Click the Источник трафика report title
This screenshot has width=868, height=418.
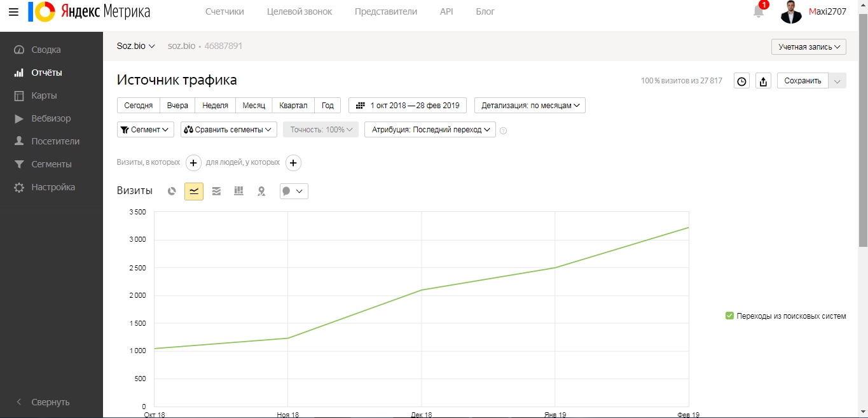tap(177, 80)
